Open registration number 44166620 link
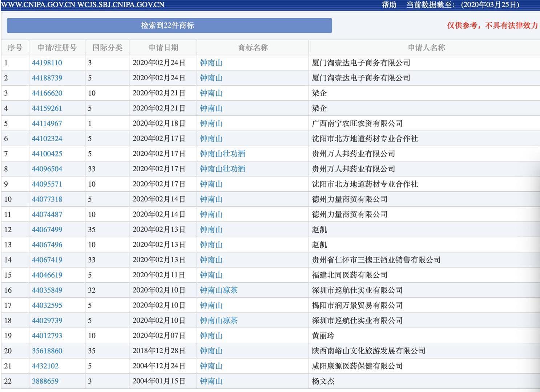 tap(47, 93)
